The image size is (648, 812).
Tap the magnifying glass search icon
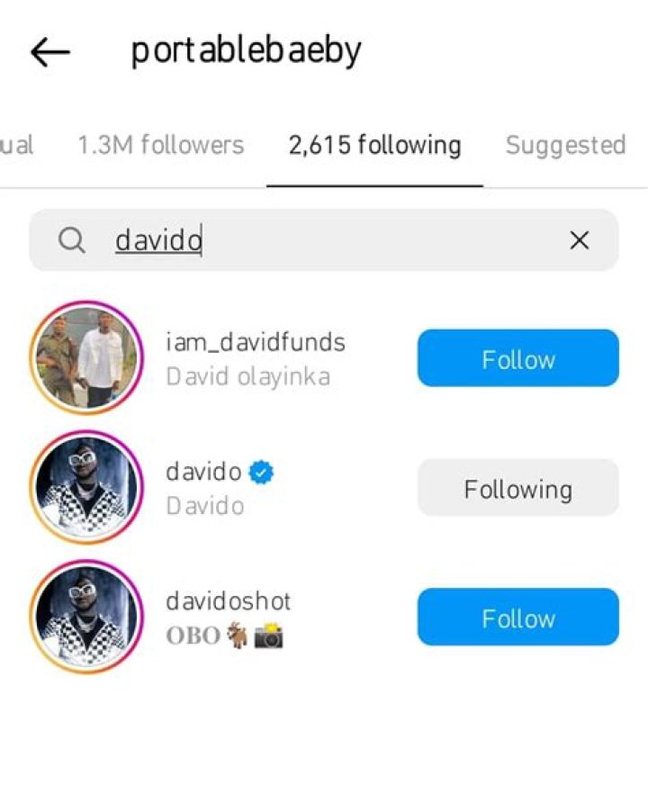point(71,240)
